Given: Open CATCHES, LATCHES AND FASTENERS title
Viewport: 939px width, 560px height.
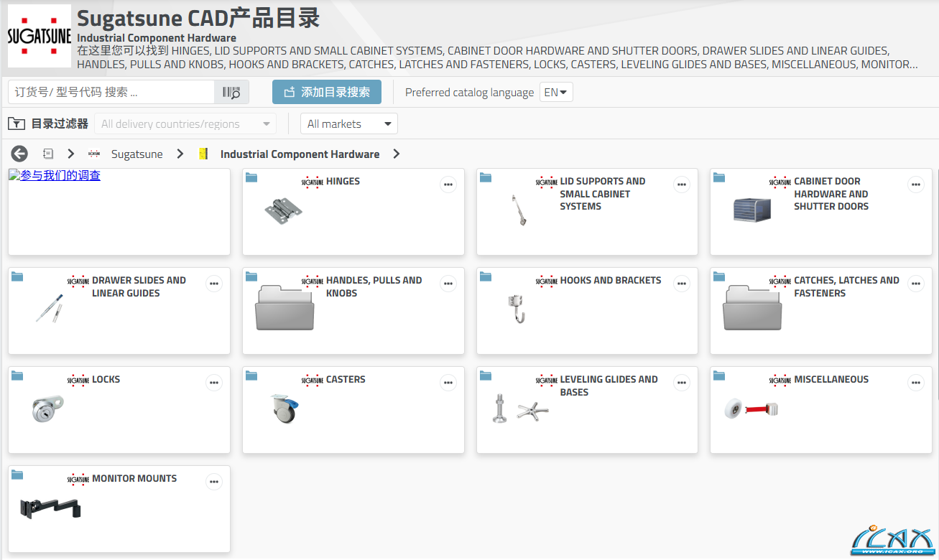Looking at the screenshot, I should tap(846, 286).
